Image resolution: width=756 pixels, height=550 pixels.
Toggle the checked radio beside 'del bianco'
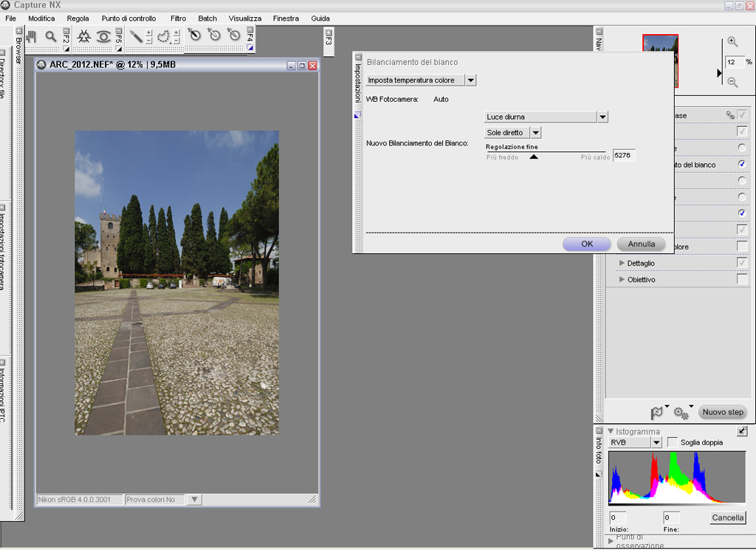tap(741, 164)
